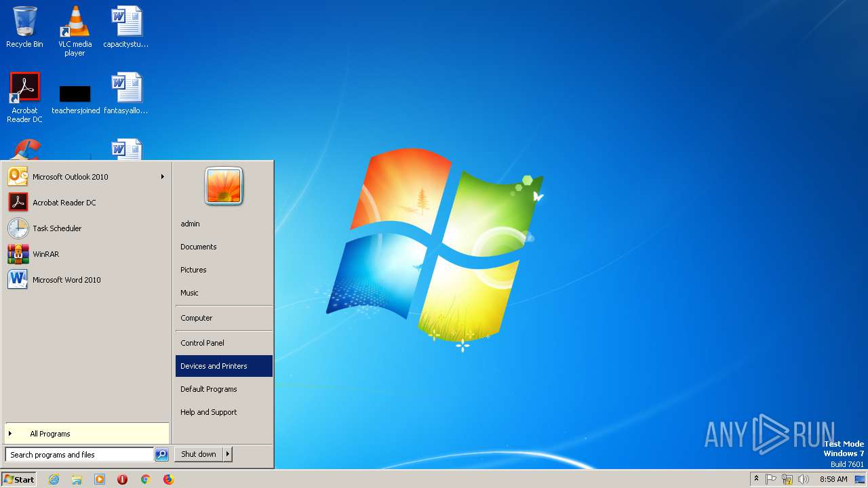Open Firefox from taskbar

(168, 479)
